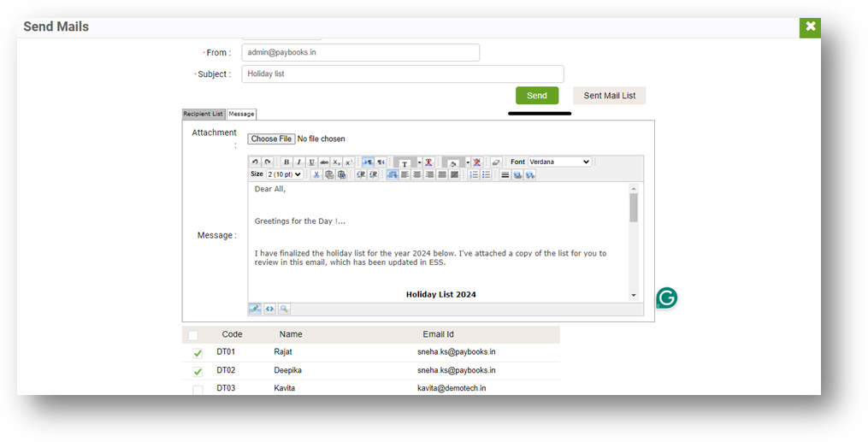Toggle bold formatting in the editor
868x442 pixels.
click(286, 162)
